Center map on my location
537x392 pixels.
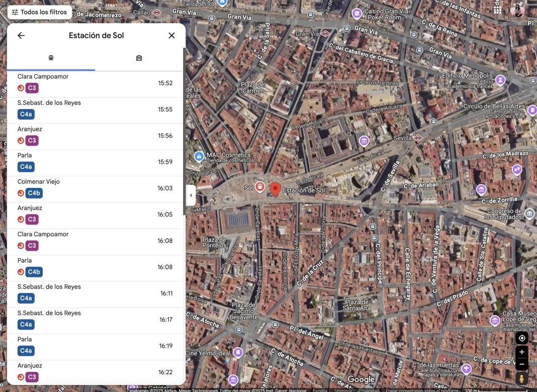coord(522,338)
